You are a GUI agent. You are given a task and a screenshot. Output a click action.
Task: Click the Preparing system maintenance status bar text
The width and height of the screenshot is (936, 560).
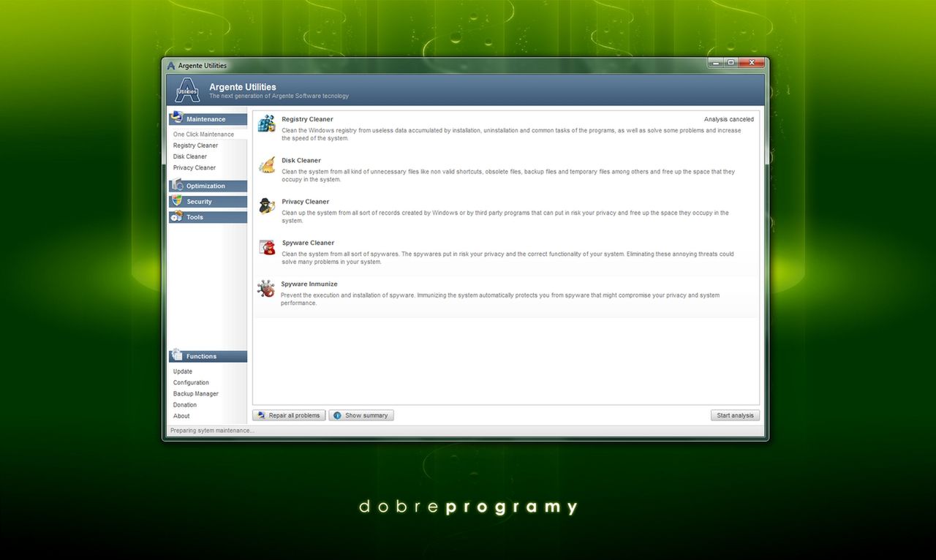(213, 431)
